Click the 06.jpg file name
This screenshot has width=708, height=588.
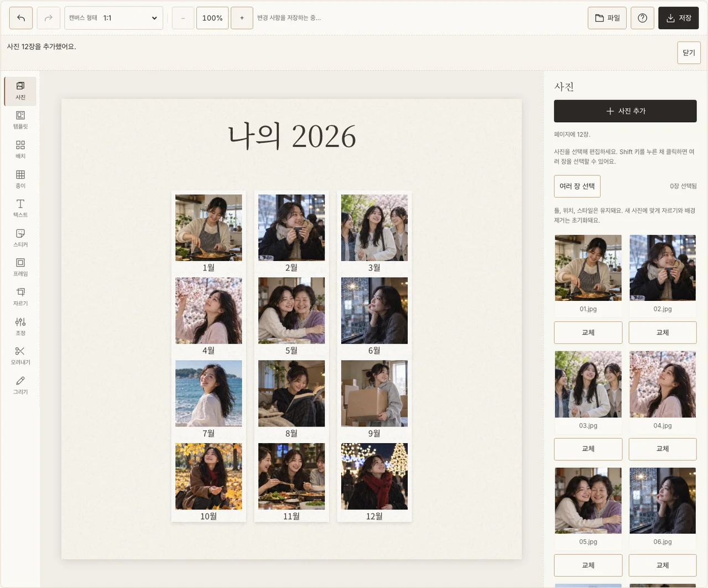click(x=663, y=542)
